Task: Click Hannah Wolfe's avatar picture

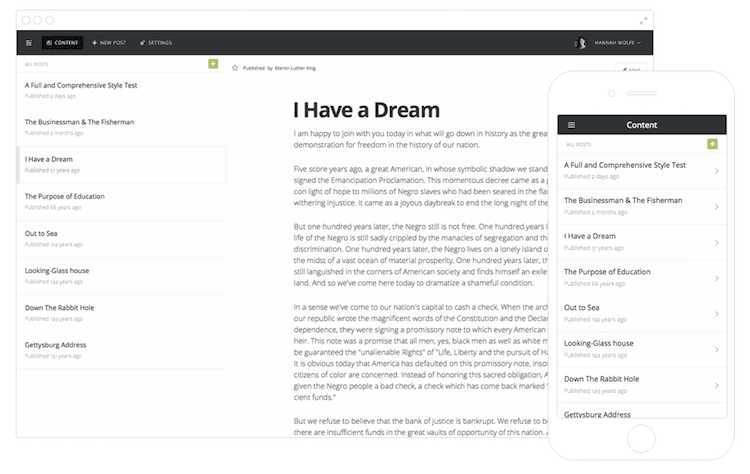Action: point(580,43)
